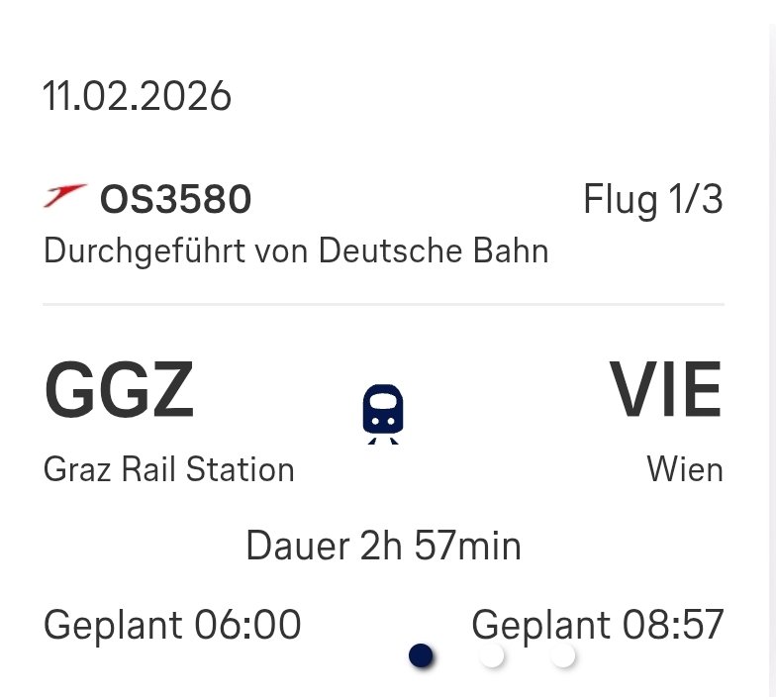Open flight number OS3580 details
The width and height of the screenshot is (776, 700).
(x=176, y=201)
